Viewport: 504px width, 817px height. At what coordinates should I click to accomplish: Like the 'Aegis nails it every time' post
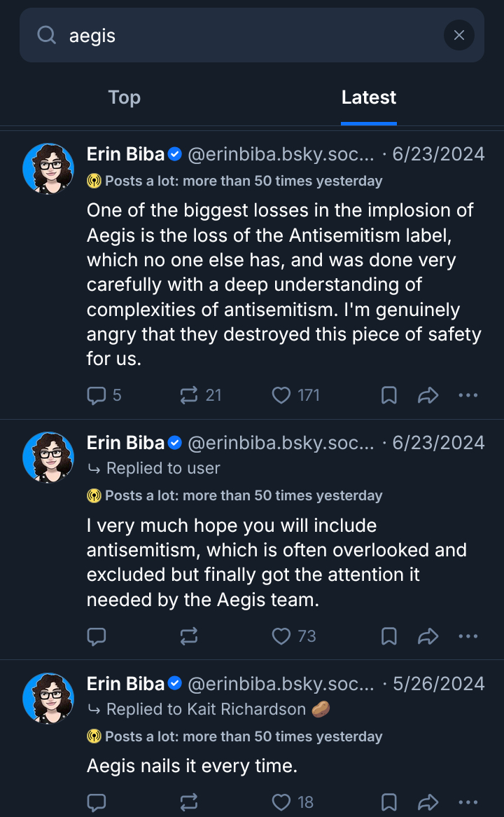pyautogui.click(x=281, y=802)
